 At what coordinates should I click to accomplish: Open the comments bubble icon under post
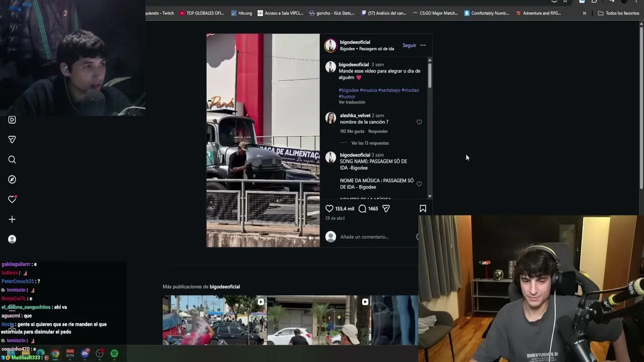coord(362,209)
